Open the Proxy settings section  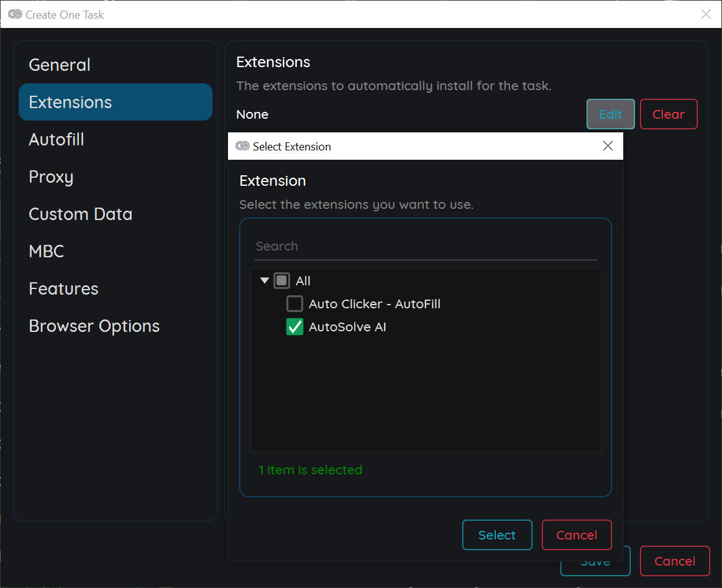[51, 177]
